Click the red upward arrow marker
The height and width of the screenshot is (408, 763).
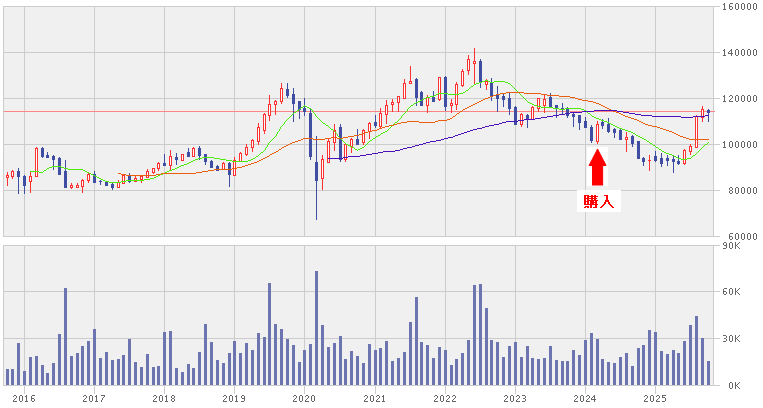[x=597, y=167]
